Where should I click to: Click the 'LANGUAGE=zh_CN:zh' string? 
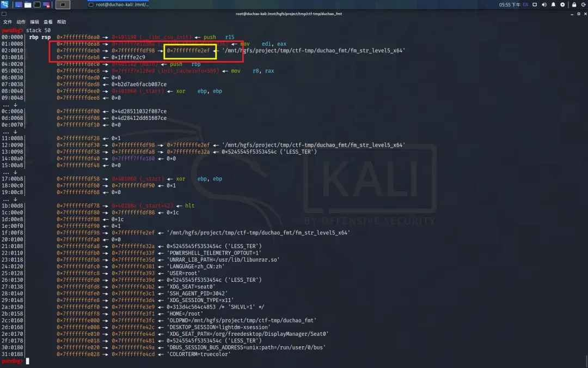pyautogui.click(x=196, y=266)
